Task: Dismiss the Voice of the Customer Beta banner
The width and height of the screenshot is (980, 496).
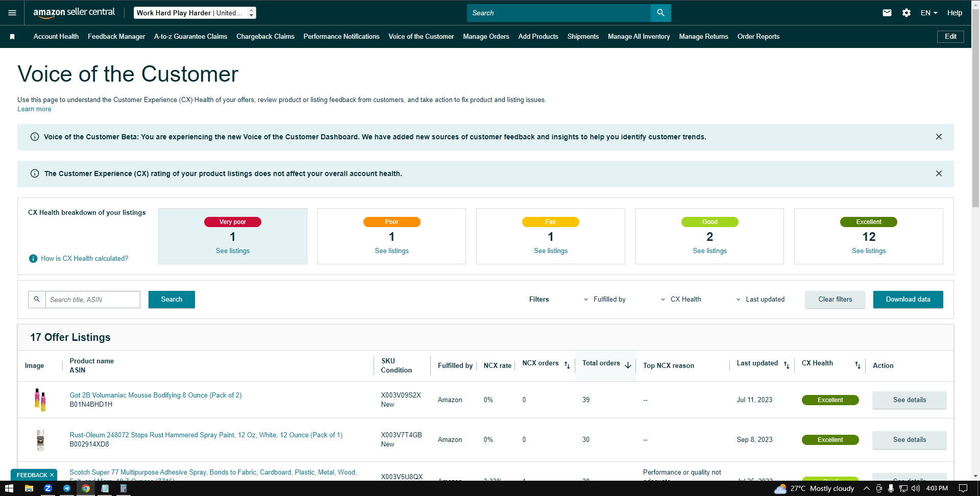Action: pos(939,137)
